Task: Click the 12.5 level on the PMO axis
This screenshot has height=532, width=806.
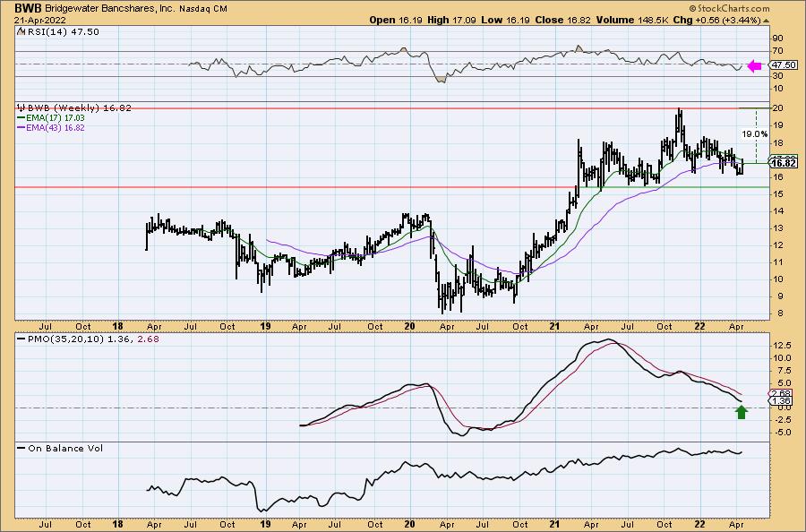Action: tap(781, 346)
